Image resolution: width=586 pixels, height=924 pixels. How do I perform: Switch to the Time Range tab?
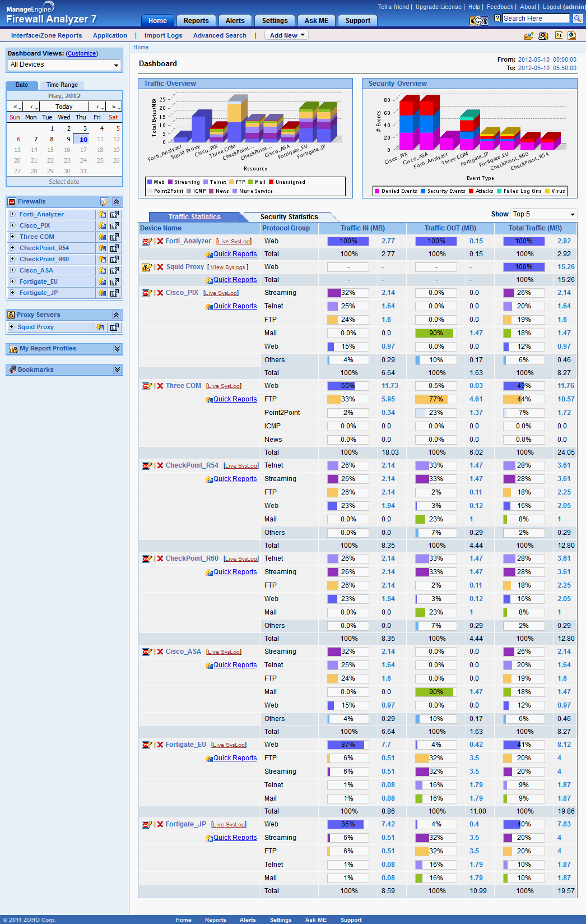(62, 85)
